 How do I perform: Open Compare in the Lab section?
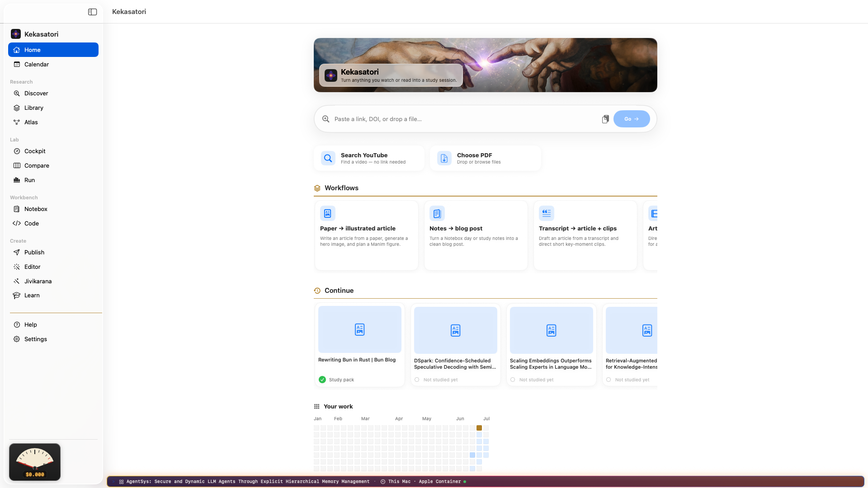point(53,165)
